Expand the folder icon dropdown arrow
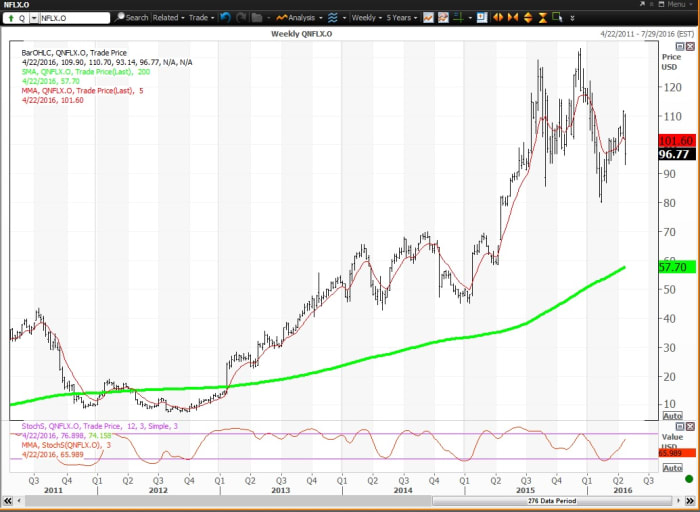 click(x=268, y=18)
